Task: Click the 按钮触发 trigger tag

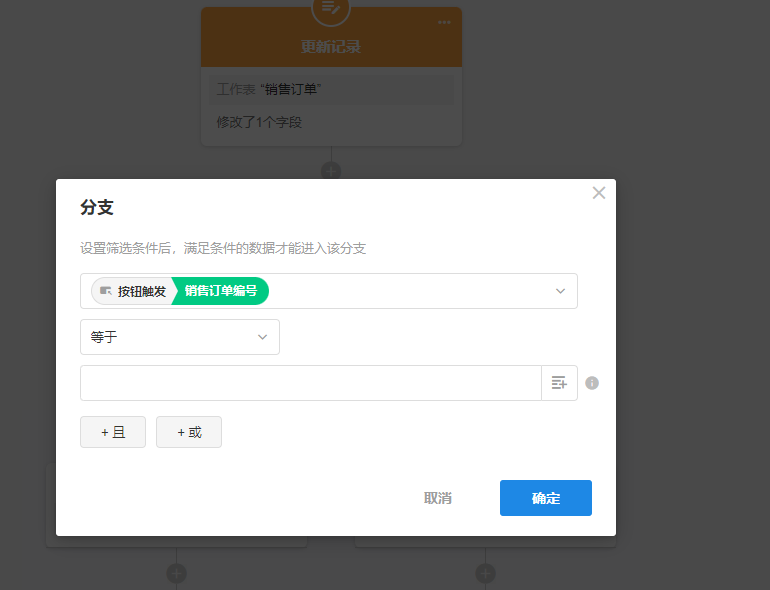Action: 133,291
